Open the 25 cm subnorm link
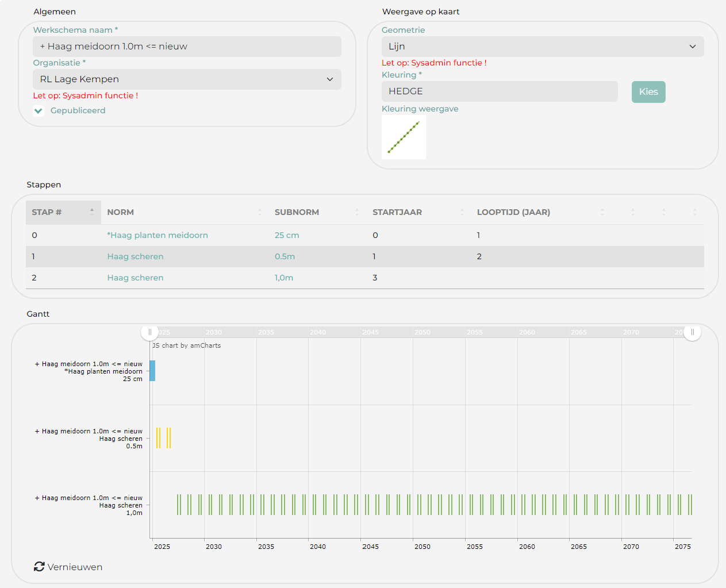 tap(286, 235)
